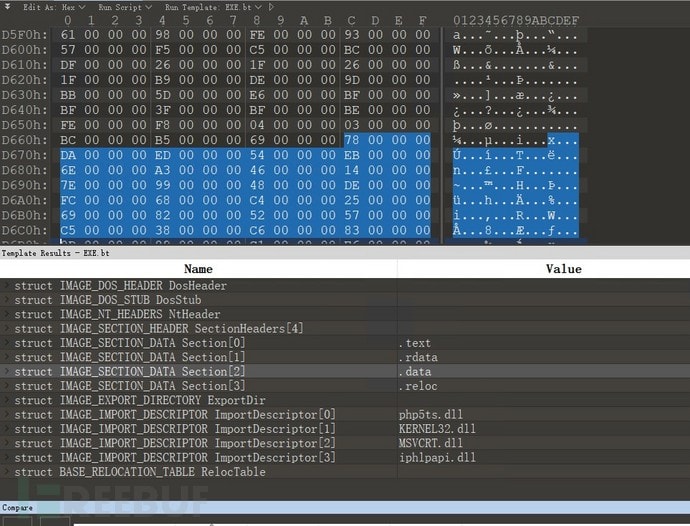Viewport: 690px width, 526px height.
Task: Click byte A3 in row D680h
Action: (162, 170)
